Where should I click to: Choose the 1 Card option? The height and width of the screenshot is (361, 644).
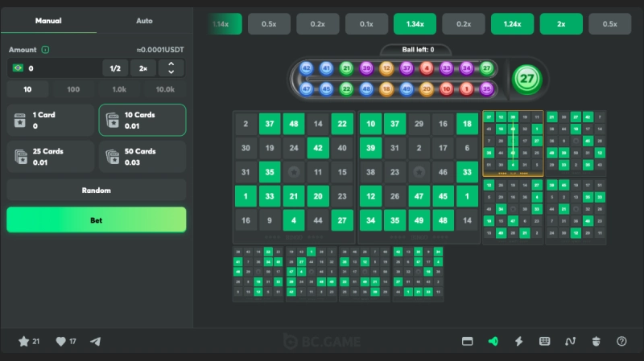click(x=51, y=120)
